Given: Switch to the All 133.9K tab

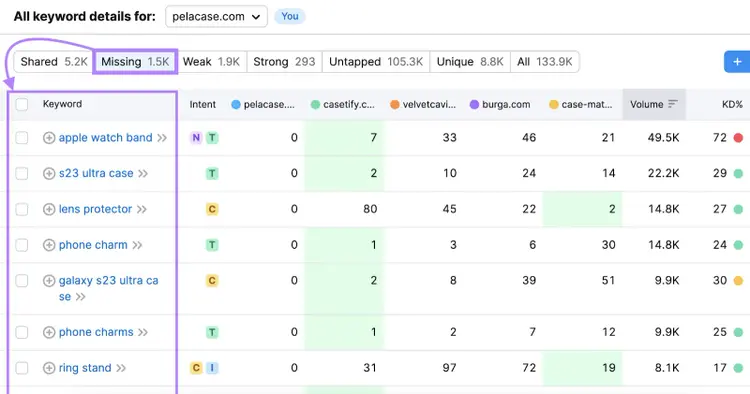Looking at the screenshot, I should click(545, 62).
